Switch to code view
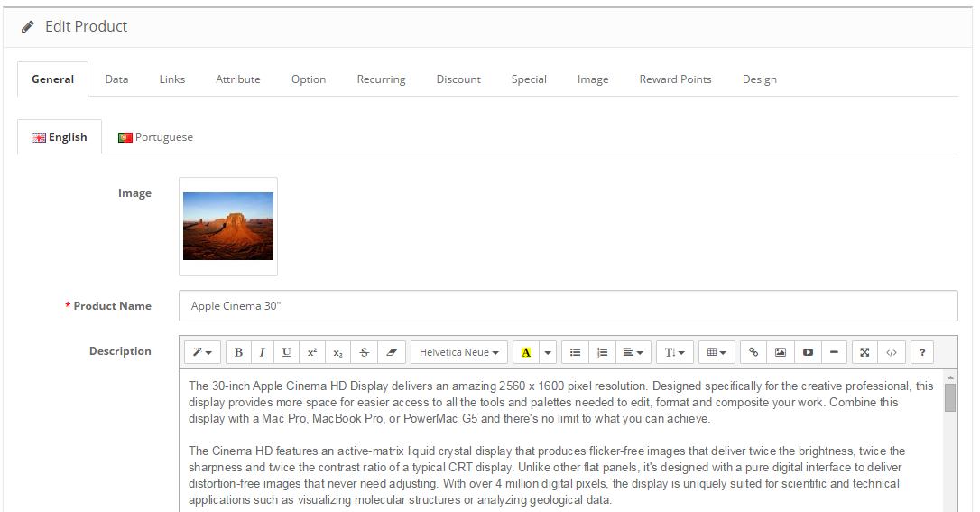Screen dimensions: 980x512 pyautogui.click(x=892, y=352)
